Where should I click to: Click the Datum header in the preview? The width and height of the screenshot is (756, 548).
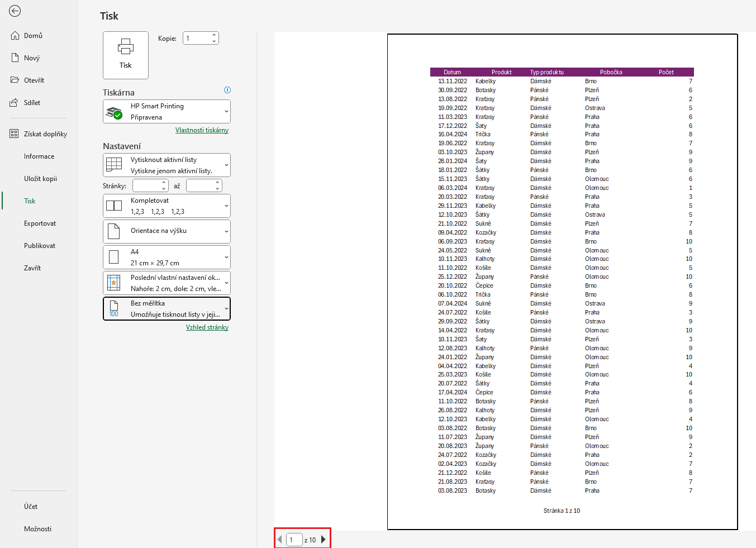(x=453, y=72)
